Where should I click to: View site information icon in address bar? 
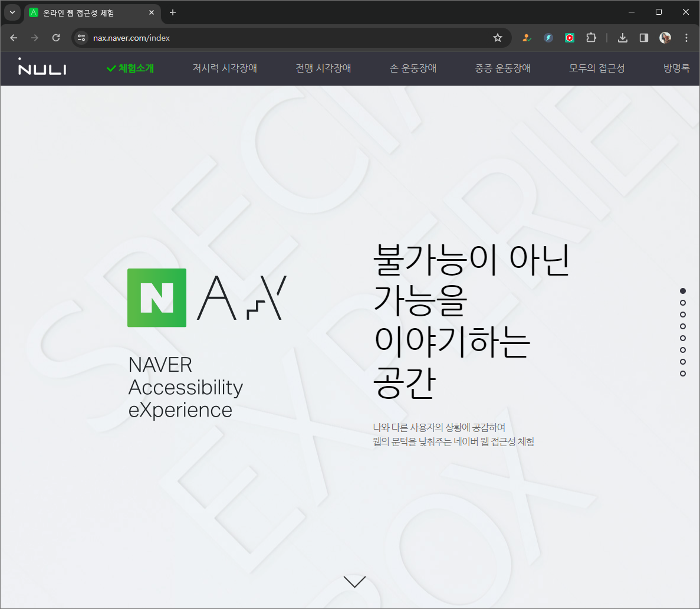81,38
